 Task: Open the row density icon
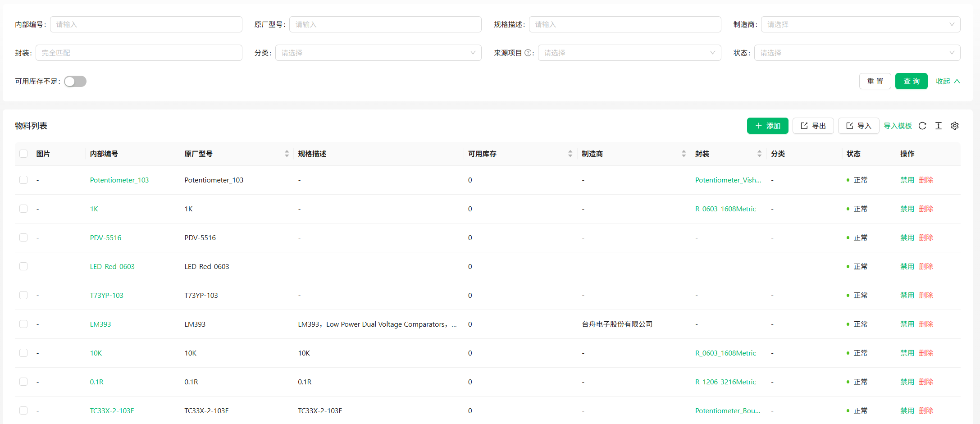(939, 126)
